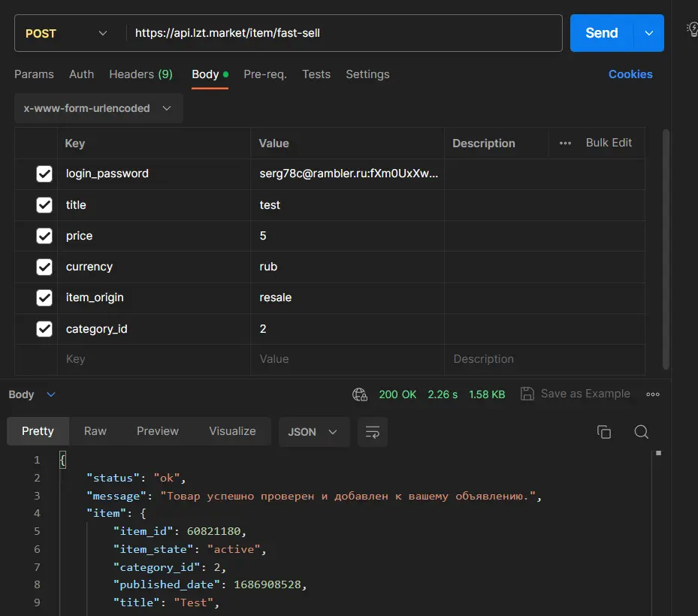The width and height of the screenshot is (698, 616).
Task: Disable the currency parameter checkbox
Action: 44,267
